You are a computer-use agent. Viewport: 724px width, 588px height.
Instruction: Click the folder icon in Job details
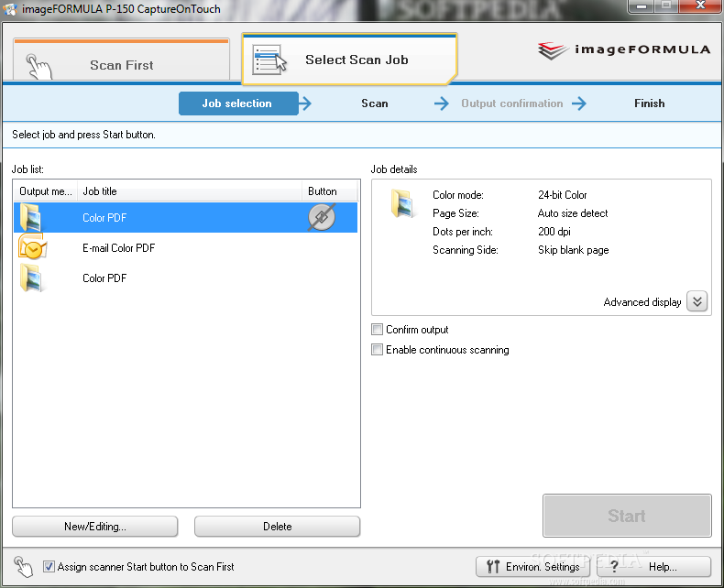[402, 203]
